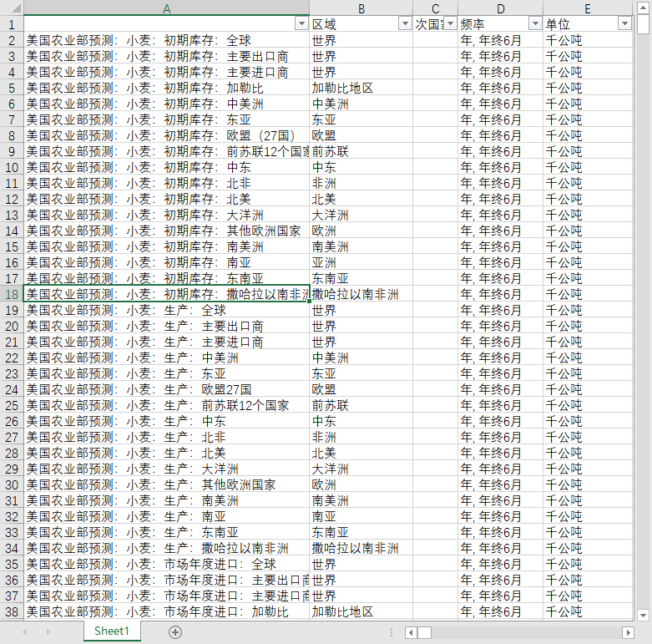Select 中东 region cell in row 26

pos(361,422)
